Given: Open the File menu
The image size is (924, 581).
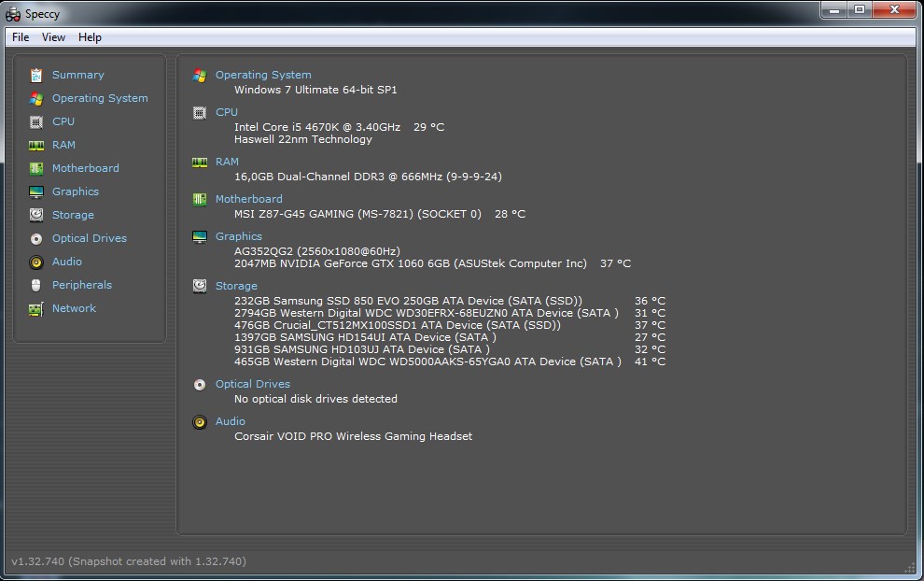Looking at the screenshot, I should point(21,37).
